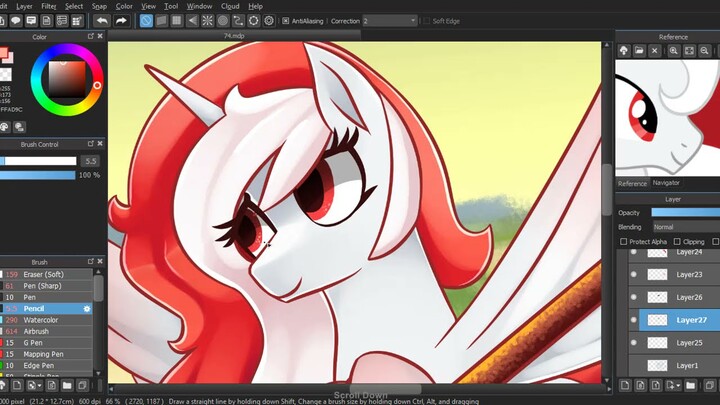Click the snap settings gear icon
This screenshot has width=720, height=405.
point(269,21)
